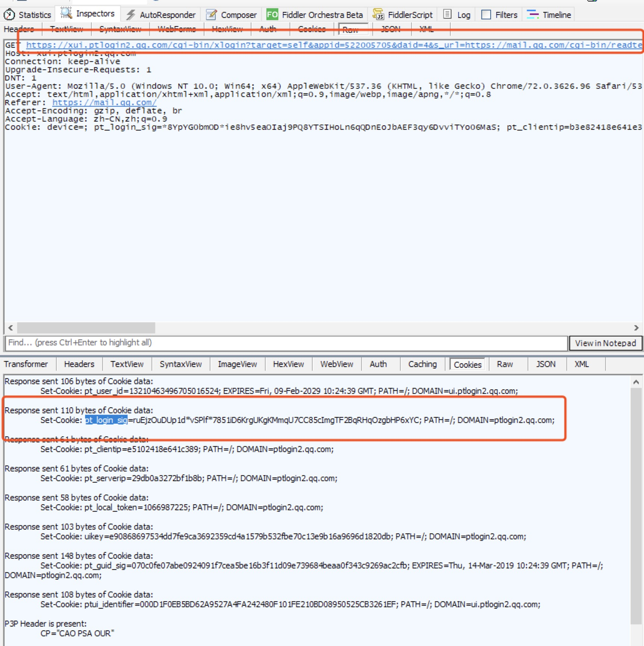Click the pt_serverip Set-Cookie line
The width and height of the screenshot is (644, 646).
pyautogui.click(x=189, y=478)
